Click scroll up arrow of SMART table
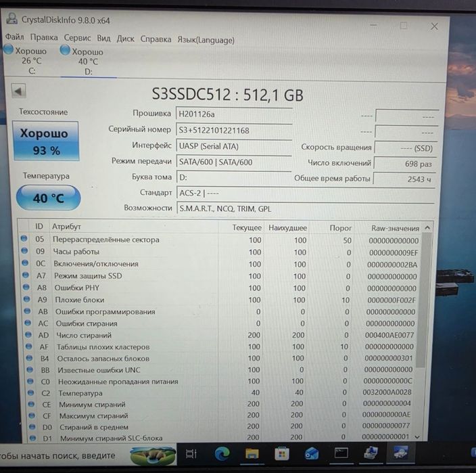 pos(427,227)
